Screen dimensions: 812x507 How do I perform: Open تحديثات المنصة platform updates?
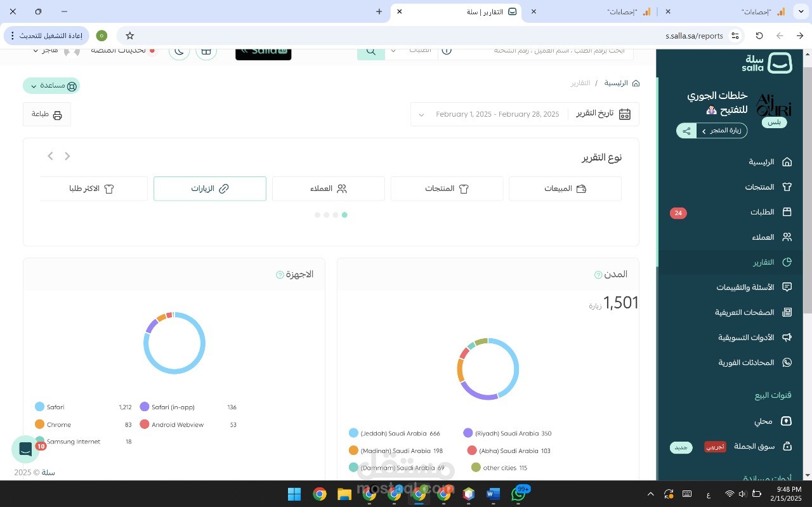[x=124, y=51]
